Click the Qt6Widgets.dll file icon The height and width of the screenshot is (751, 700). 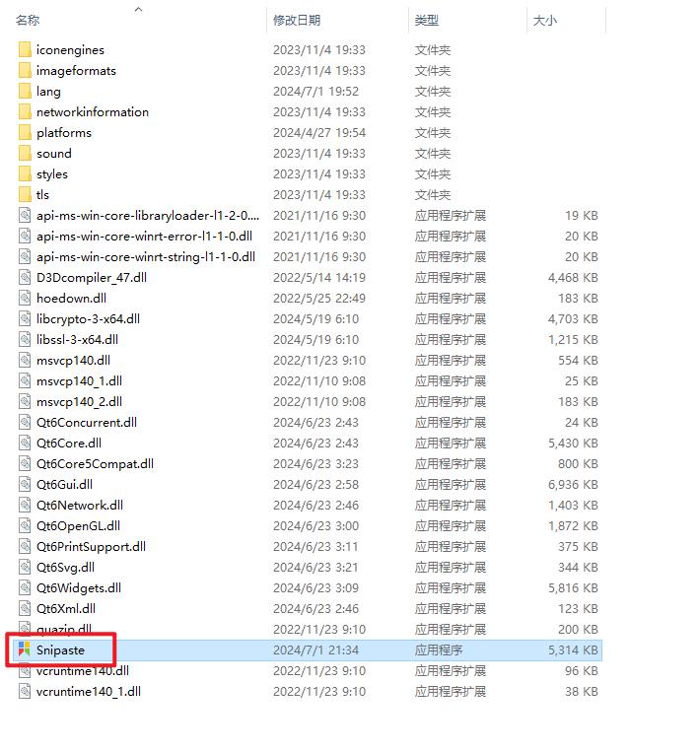pyautogui.click(x=25, y=587)
